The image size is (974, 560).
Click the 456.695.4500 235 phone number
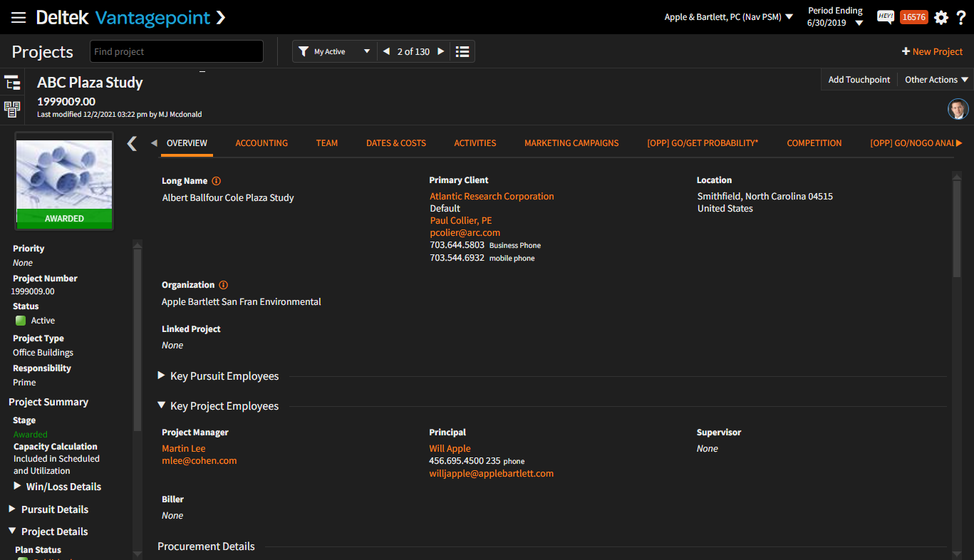pyautogui.click(x=465, y=460)
